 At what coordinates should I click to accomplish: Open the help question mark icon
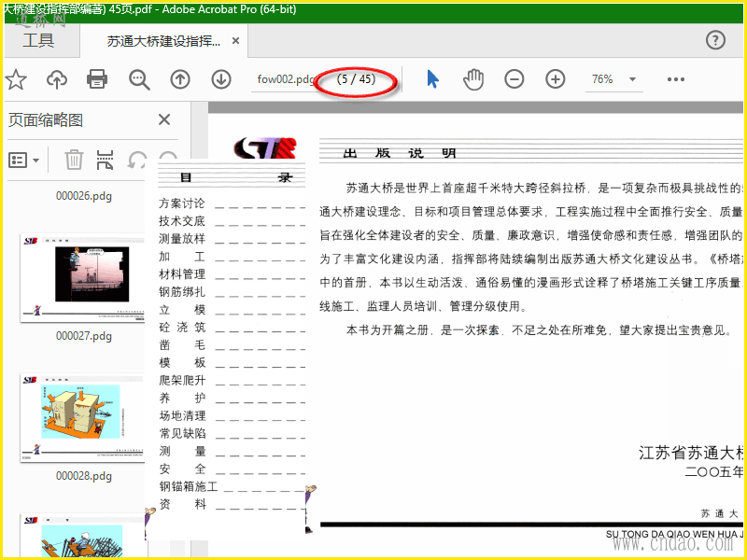(715, 40)
